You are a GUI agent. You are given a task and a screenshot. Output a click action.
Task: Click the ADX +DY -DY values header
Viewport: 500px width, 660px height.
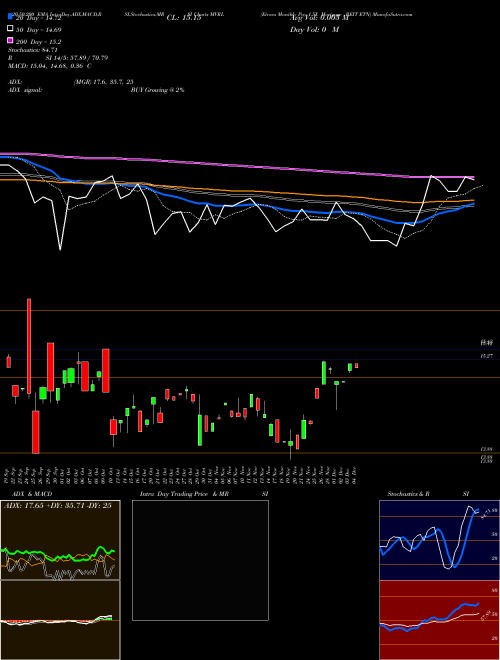coord(58,506)
